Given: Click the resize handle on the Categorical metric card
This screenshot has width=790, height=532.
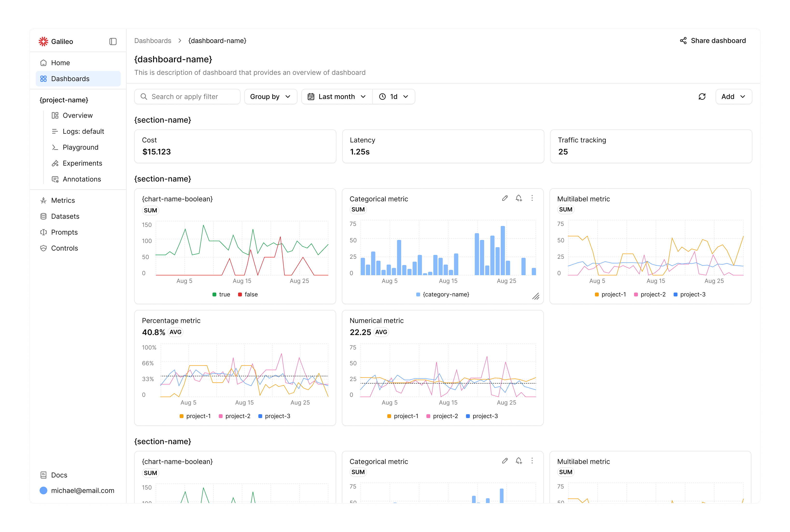Looking at the screenshot, I should pyautogui.click(x=536, y=297).
